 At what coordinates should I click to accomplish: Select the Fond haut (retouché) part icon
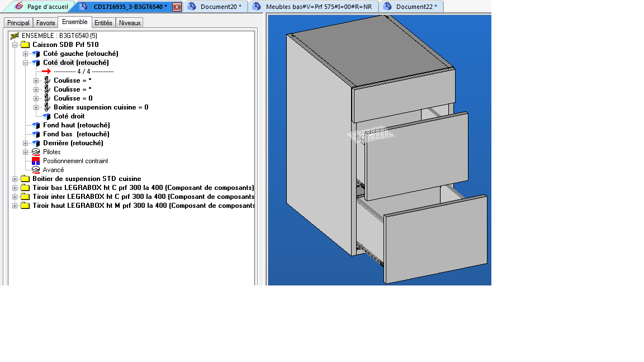click(x=36, y=125)
